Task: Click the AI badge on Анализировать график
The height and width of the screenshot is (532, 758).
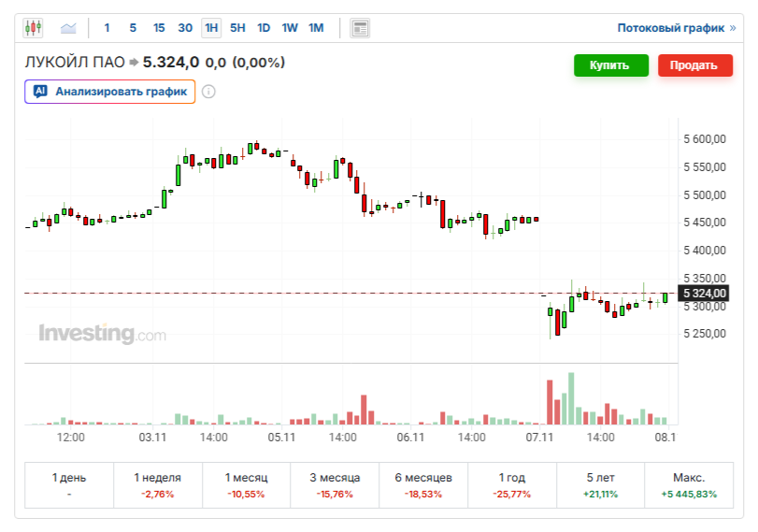Action: [x=40, y=91]
